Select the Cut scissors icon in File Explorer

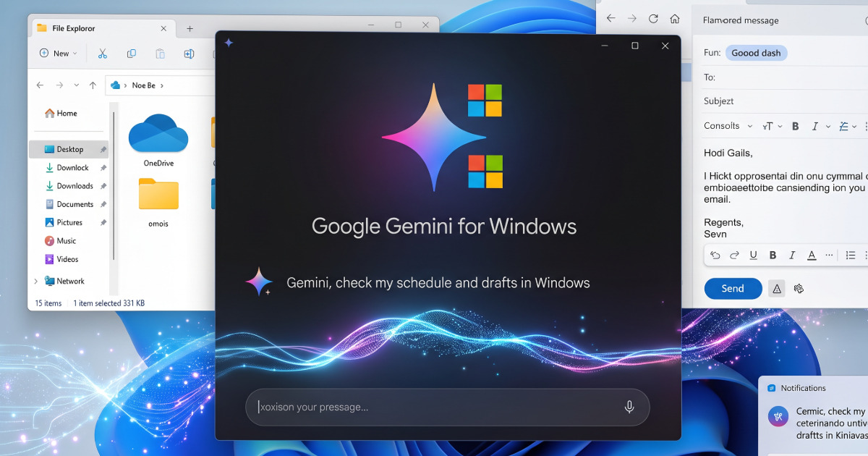[x=102, y=54]
